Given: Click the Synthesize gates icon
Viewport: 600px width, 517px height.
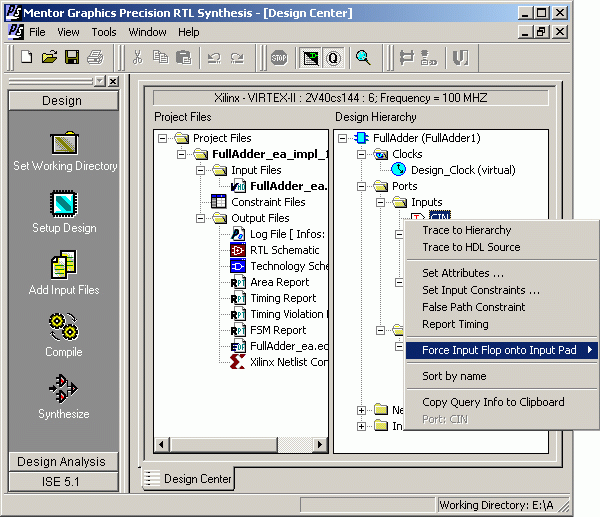Looking at the screenshot, I should tap(63, 389).
